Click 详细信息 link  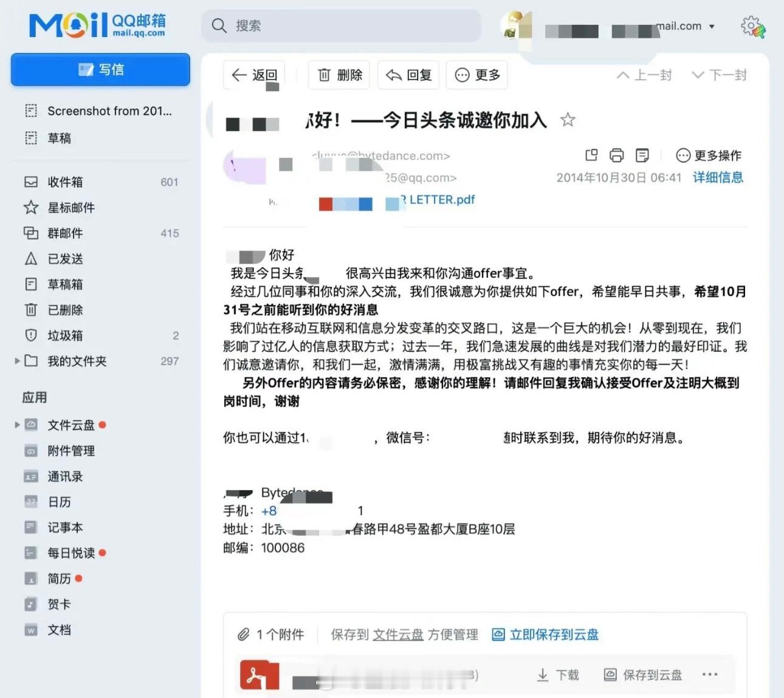coord(718,177)
